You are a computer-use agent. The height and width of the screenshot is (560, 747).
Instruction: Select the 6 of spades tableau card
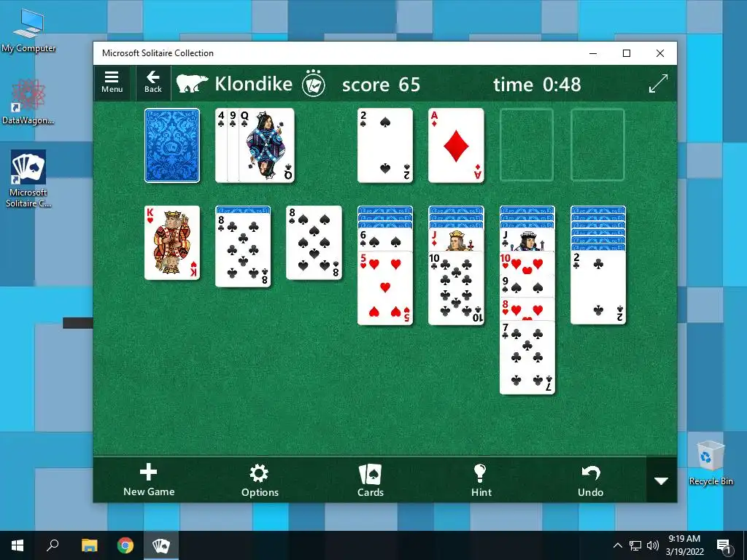click(385, 241)
